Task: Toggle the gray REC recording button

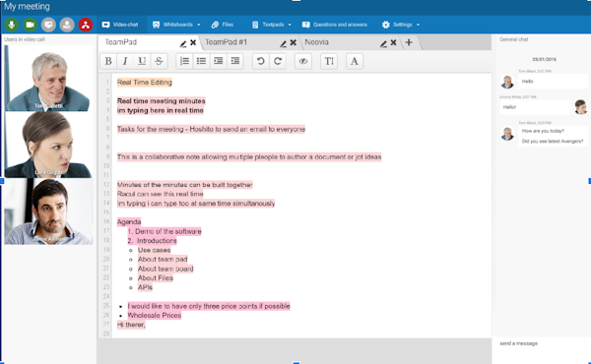Action: tap(67, 25)
